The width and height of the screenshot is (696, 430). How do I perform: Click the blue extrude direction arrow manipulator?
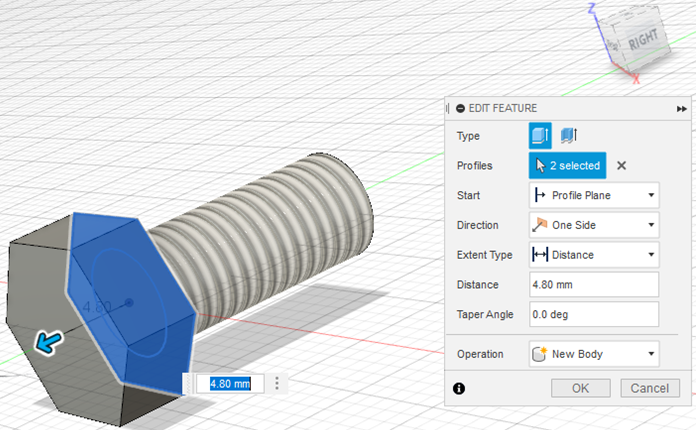45,344
